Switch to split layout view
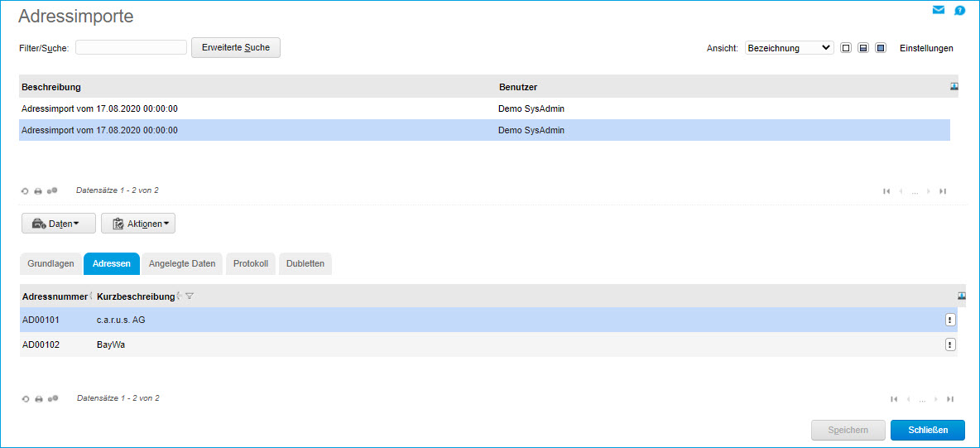 point(863,48)
